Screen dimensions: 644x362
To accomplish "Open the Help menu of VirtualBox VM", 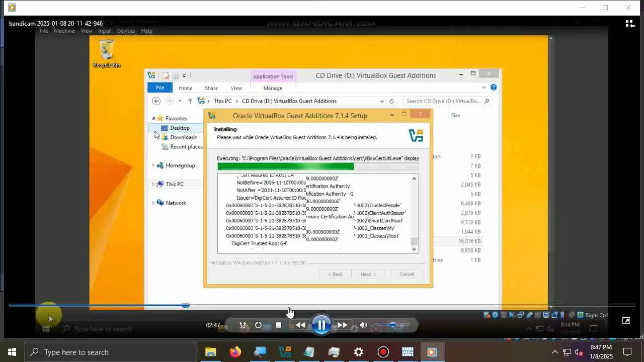I will 146,31.
